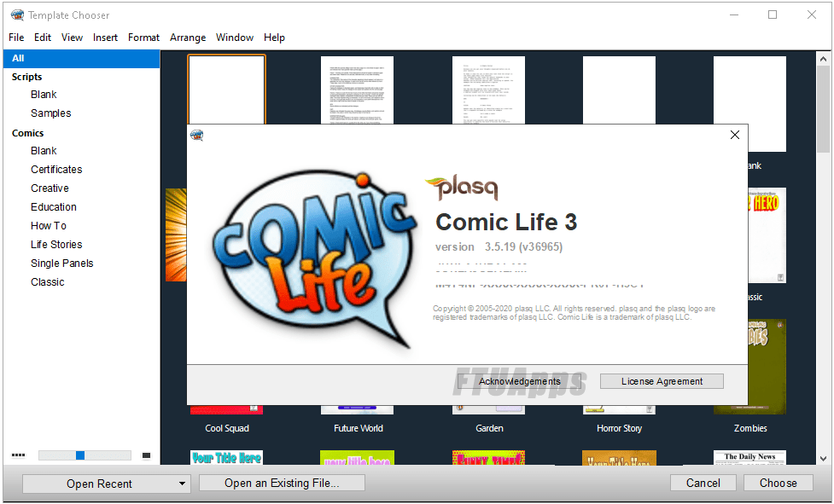Click the small app icon in about dialog
This screenshot has height=504, width=834.
[197, 135]
